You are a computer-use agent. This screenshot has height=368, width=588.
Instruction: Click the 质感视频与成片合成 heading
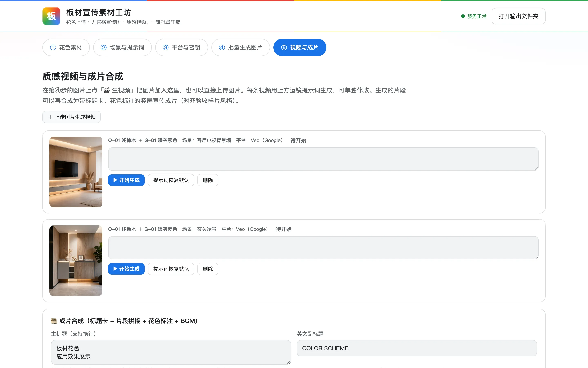point(83,76)
